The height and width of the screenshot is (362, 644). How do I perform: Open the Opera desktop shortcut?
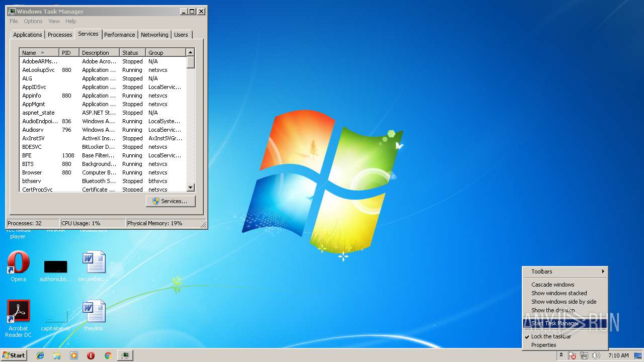point(18,266)
